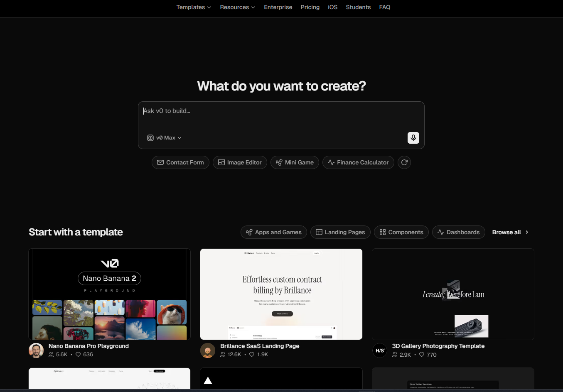Go to the Pricing page
The height and width of the screenshot is (392, 563).
[310, 7]
